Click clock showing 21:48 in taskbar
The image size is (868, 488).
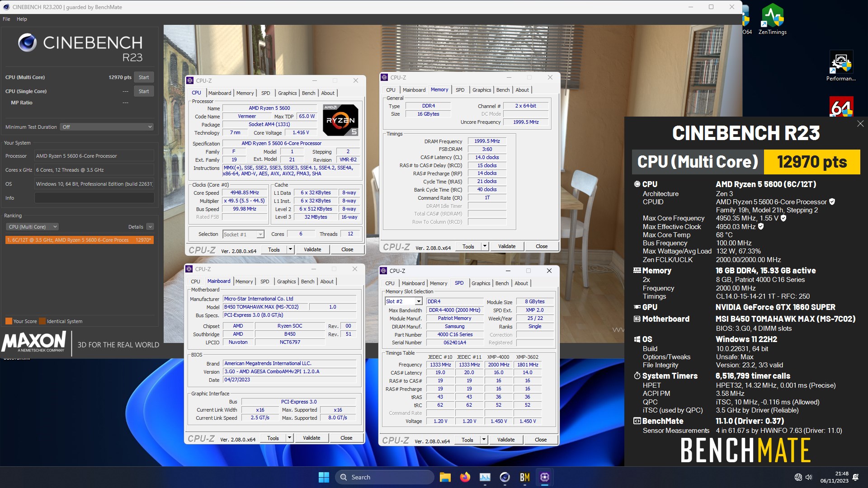click(835, 477)
